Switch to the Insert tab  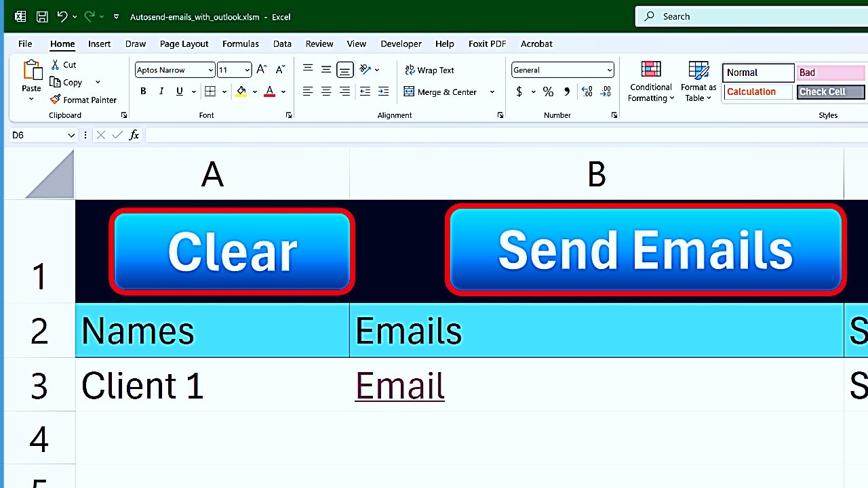point(99,43)
